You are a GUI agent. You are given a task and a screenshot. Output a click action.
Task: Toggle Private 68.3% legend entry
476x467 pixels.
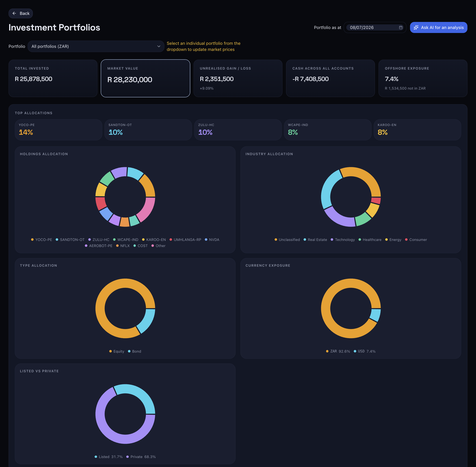[141, 457]
